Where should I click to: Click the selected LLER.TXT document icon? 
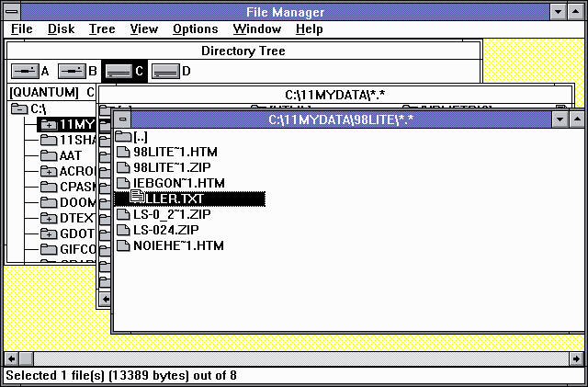click(137, 197)
